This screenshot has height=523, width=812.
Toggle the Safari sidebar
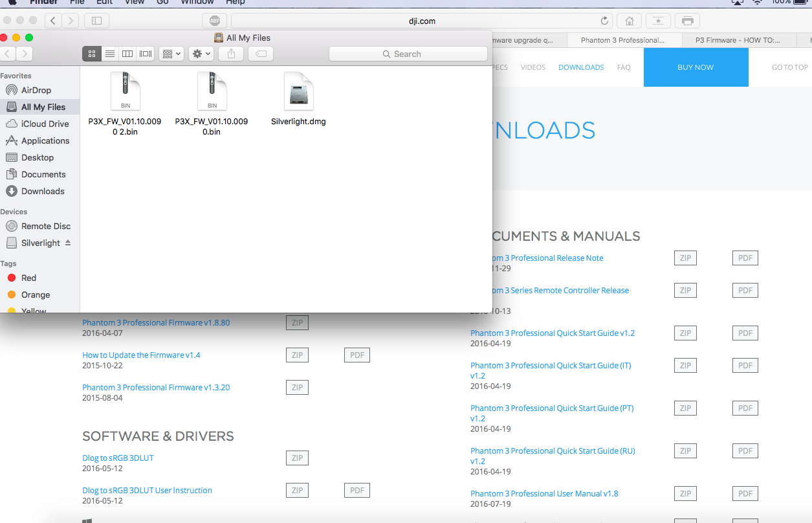pos(96,21)
